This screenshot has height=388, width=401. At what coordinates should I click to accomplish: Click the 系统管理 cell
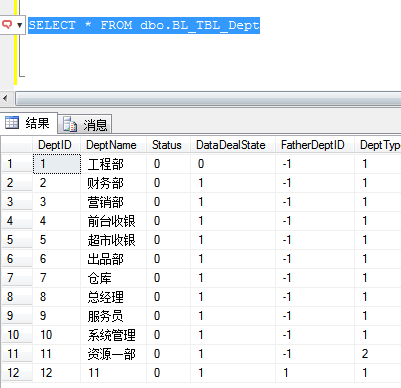(x=113, y=335)
